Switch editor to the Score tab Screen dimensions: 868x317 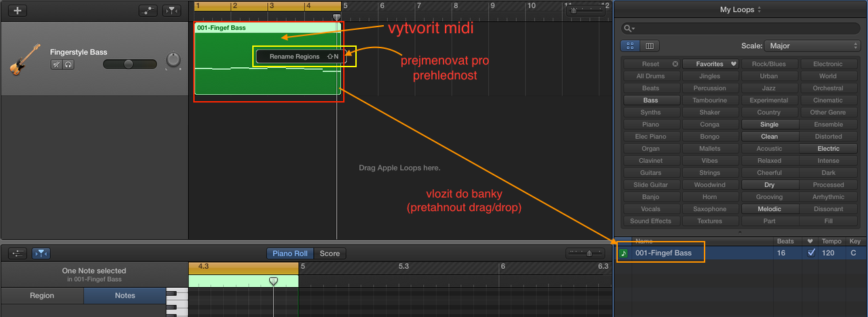(x=330, y=253)
